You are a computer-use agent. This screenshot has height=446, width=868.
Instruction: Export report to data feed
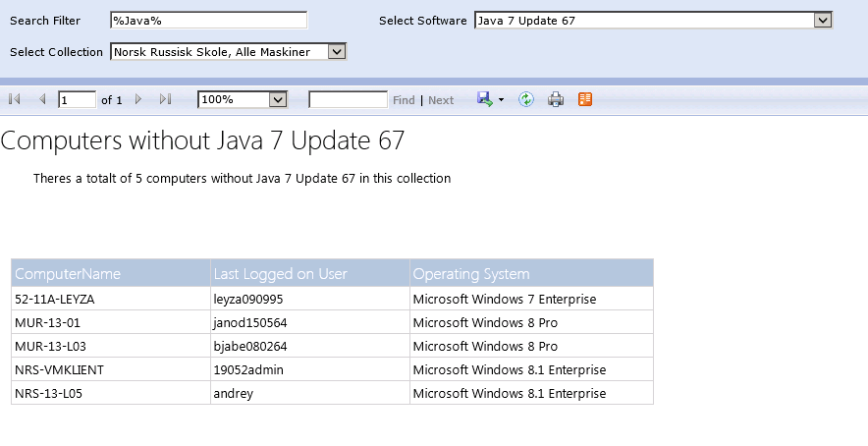click(585, 100)
